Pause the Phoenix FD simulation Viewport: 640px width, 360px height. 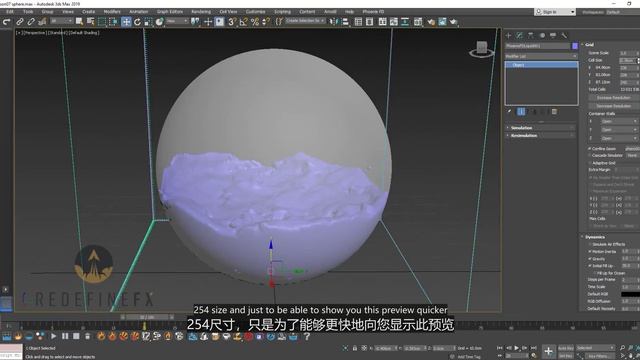pos(65,336)
